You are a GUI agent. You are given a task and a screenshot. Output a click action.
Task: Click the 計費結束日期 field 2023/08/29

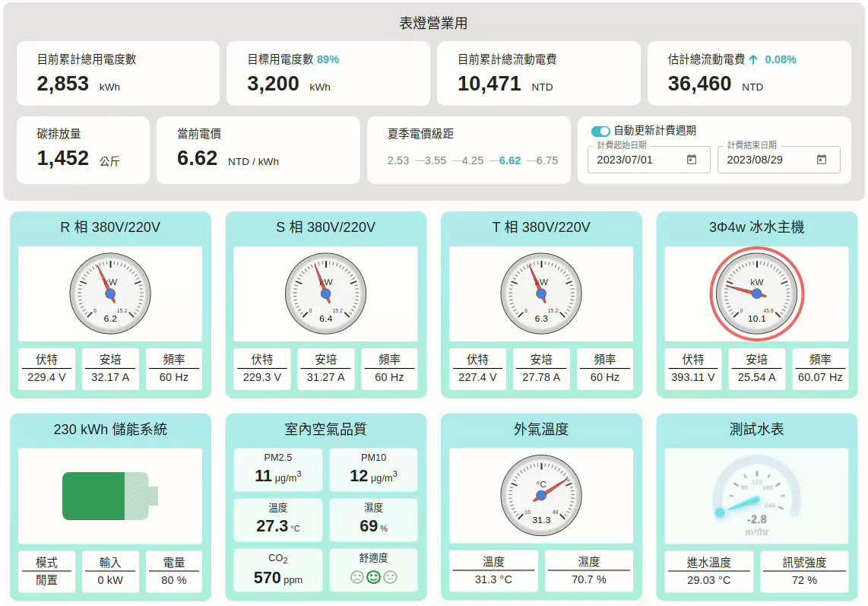pos(779,160)
